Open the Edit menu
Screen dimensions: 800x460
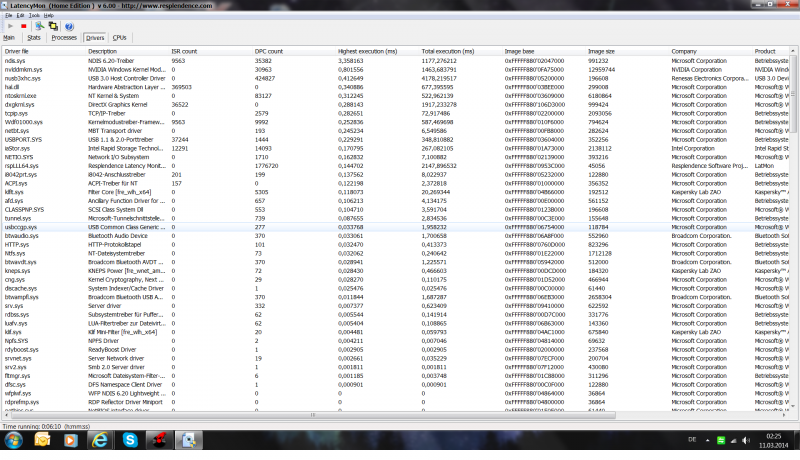pyautogui.click(x=20, y=15)
